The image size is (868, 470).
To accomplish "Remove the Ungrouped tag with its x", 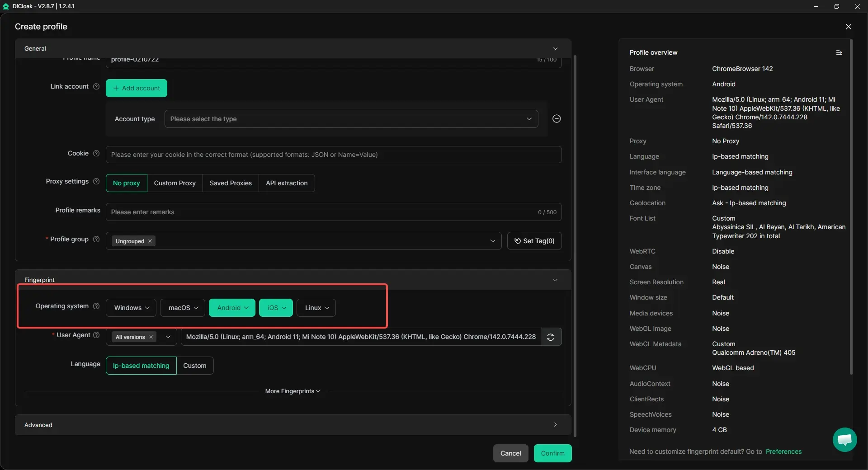I will click(x=150, y=241).
